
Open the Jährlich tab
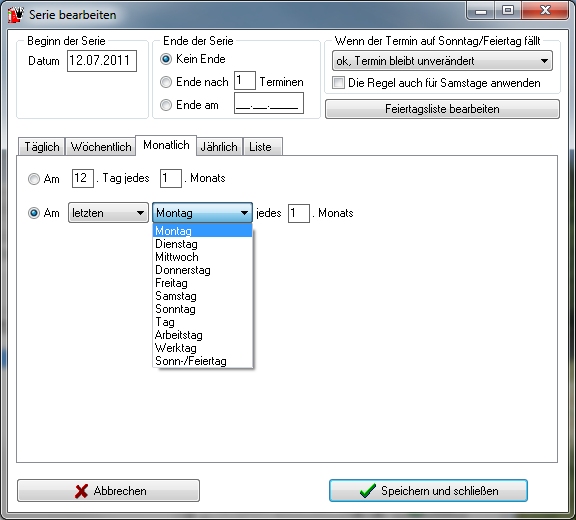coord(219,147)
